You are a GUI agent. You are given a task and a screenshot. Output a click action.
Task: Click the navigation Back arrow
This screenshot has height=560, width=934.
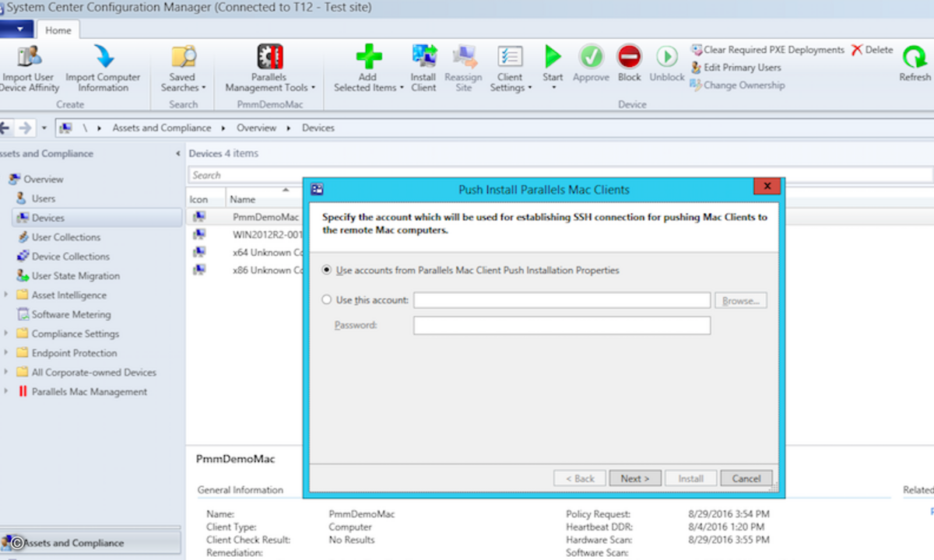[5, 128]
